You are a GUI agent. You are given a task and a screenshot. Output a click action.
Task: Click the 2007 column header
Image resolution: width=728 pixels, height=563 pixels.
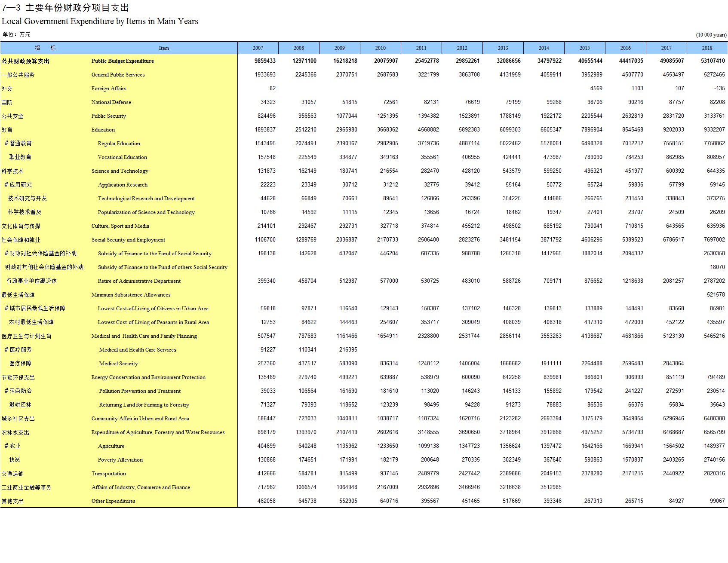(x=258, y=48)
